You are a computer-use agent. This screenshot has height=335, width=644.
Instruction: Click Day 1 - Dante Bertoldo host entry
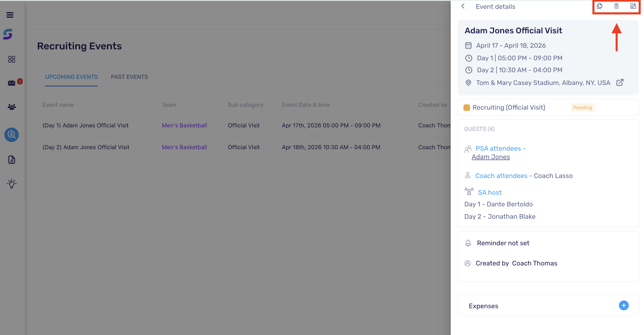point(498,204)
